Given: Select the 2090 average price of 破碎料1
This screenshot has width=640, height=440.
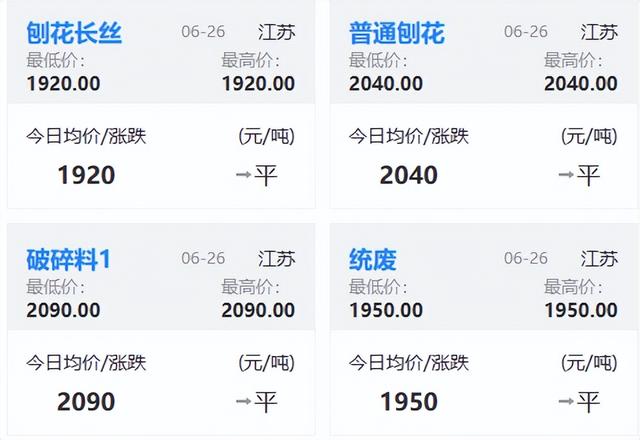Looking at the screenshot, I should click(86, 402).
